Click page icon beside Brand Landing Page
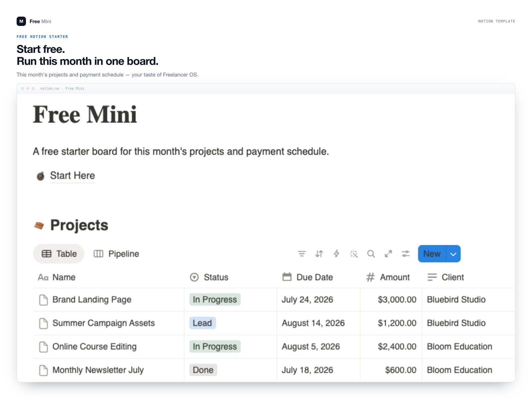Viewport: 532px width, 399px height. click(x=44, y=300)
